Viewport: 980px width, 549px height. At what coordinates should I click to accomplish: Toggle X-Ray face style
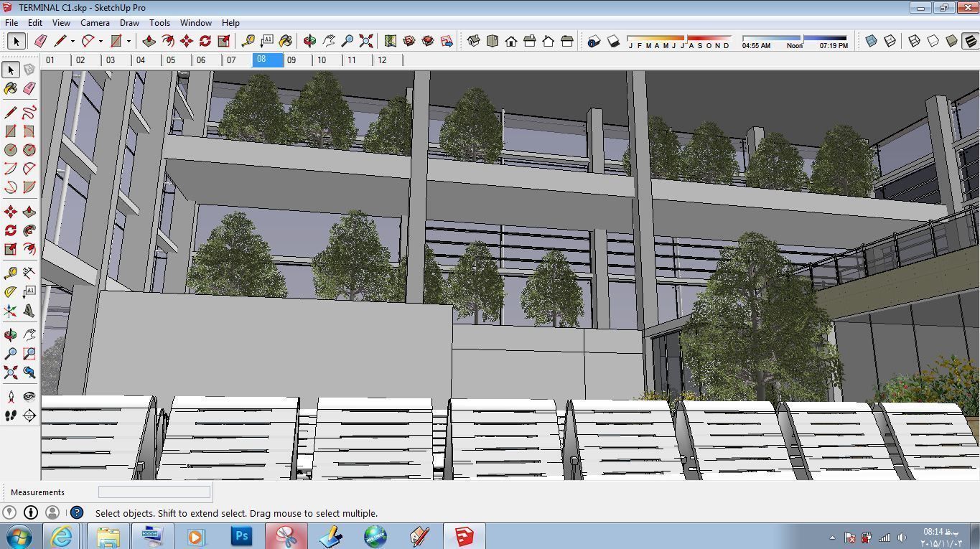[872, 41]
